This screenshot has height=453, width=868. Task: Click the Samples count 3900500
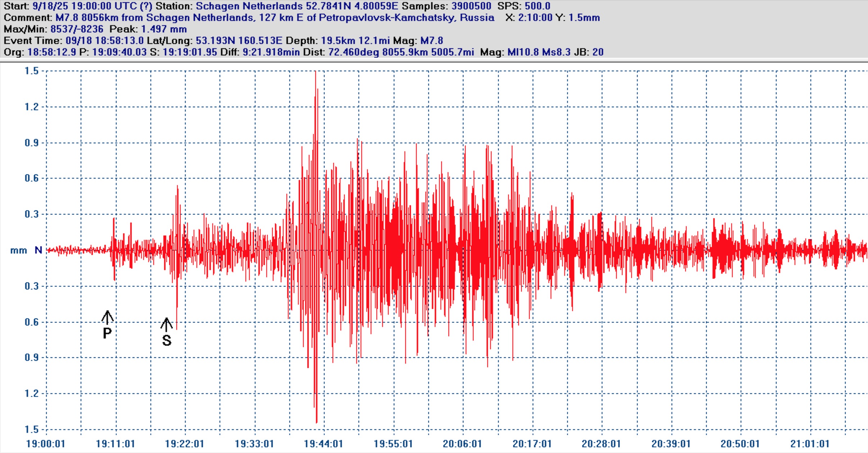(471, 6)
